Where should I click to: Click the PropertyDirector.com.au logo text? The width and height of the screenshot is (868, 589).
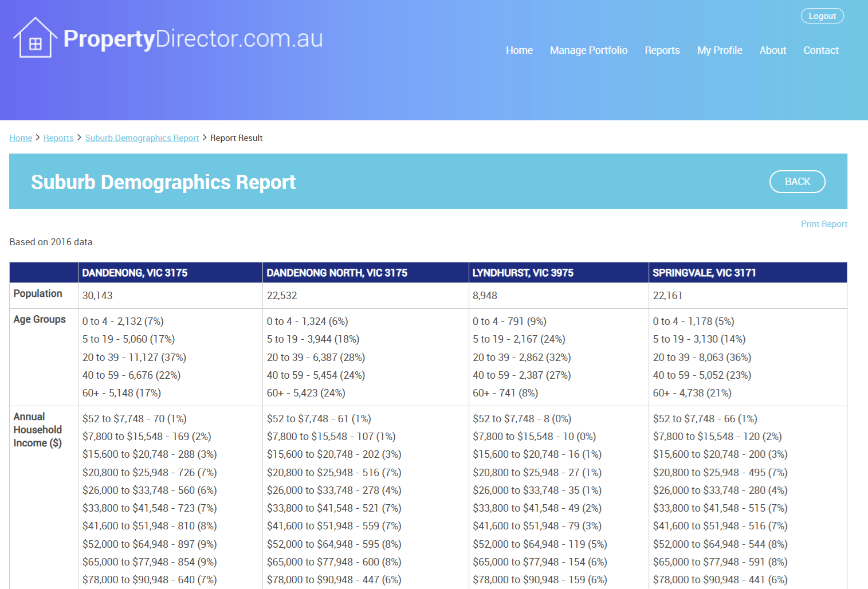click(x=193, y=38)
